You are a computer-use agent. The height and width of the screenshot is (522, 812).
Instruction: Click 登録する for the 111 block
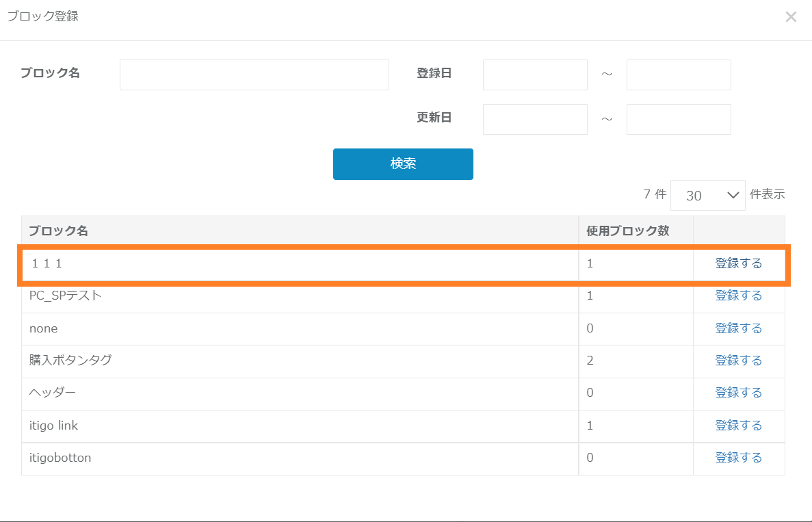tap(738, 263)
